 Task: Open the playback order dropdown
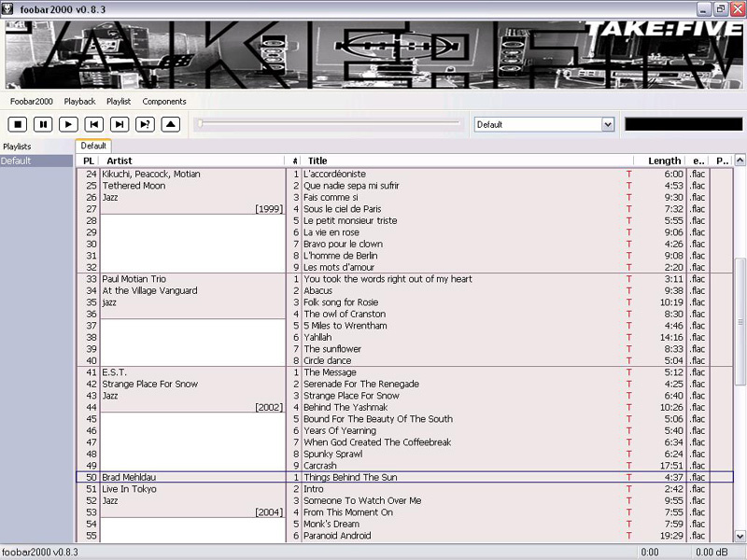pyautogui.click(x=608, y=124)
